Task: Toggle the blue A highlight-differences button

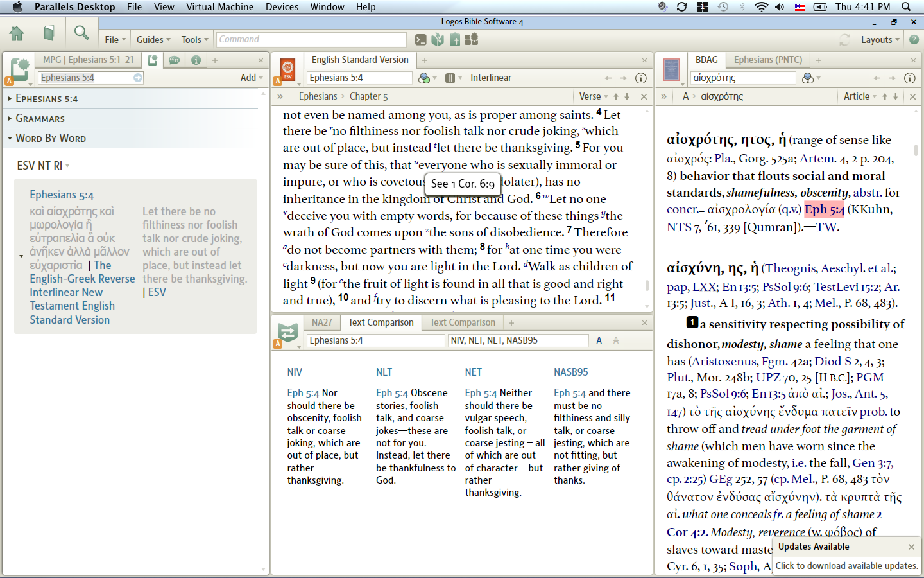Action: tap(599, 340)
